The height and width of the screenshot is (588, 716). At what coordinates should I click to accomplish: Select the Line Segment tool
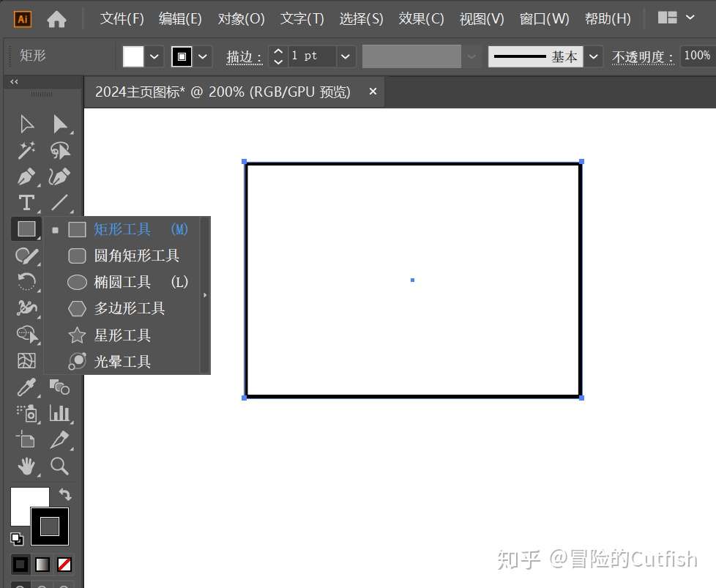[x=60, y=203]
